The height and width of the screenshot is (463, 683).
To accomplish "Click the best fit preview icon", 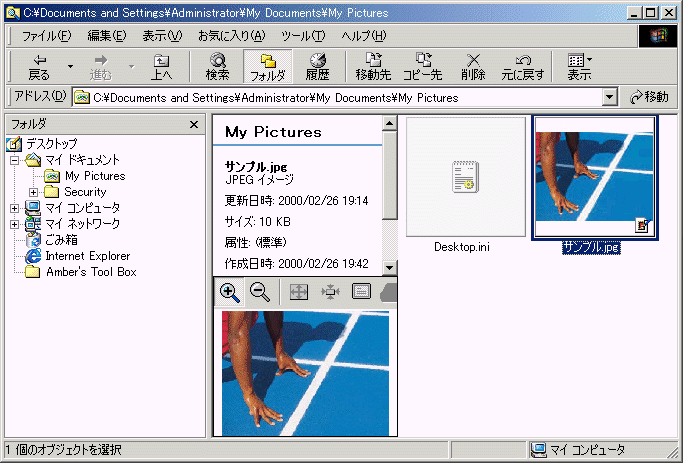I will click(x=330, y=292).
